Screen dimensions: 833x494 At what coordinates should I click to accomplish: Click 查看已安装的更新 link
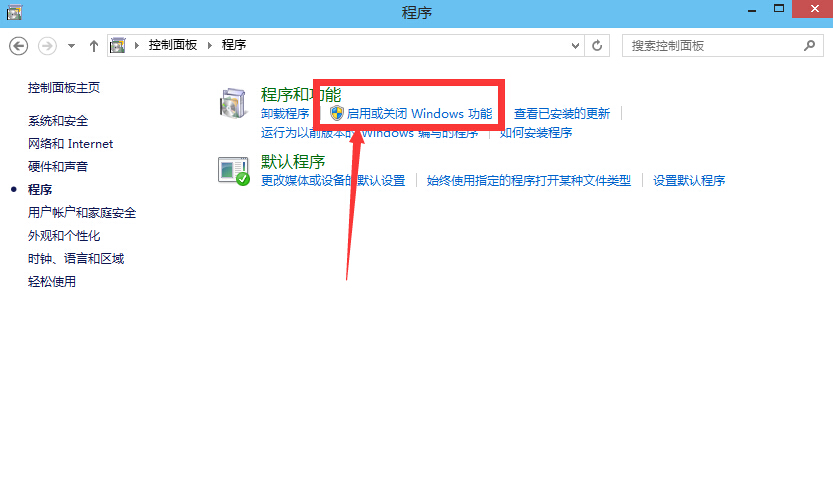pos(562,114)
